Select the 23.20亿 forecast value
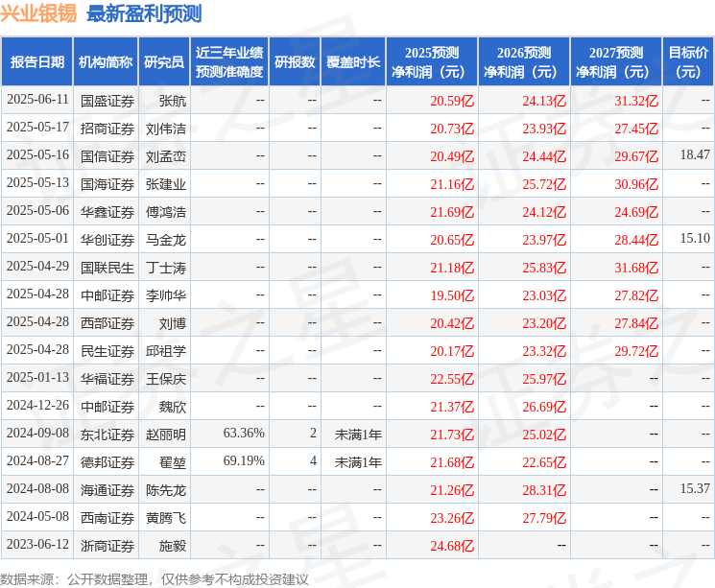The image size is (715, 588). (544, 323)
